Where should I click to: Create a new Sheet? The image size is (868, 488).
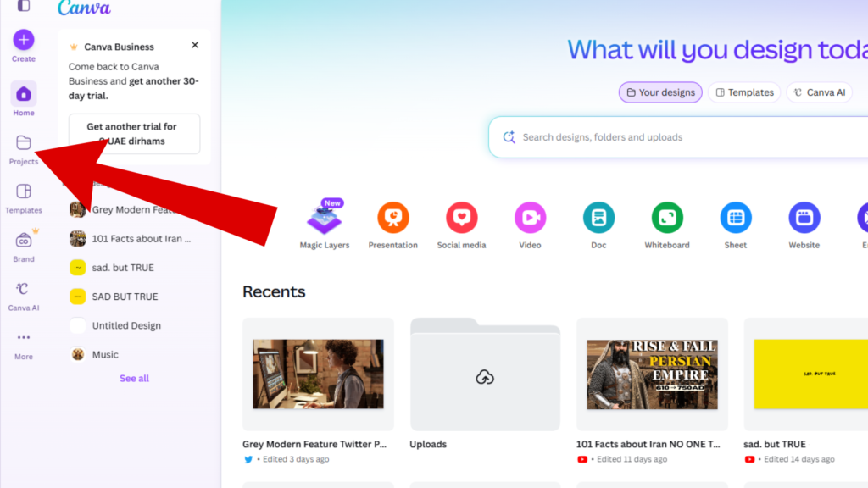tap(736, 219)
